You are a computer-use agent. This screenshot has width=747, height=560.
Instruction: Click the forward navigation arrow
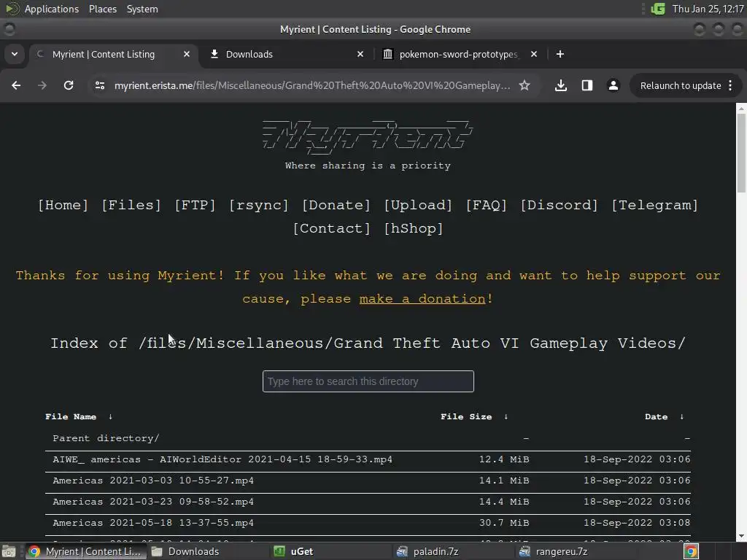point(42,85)
